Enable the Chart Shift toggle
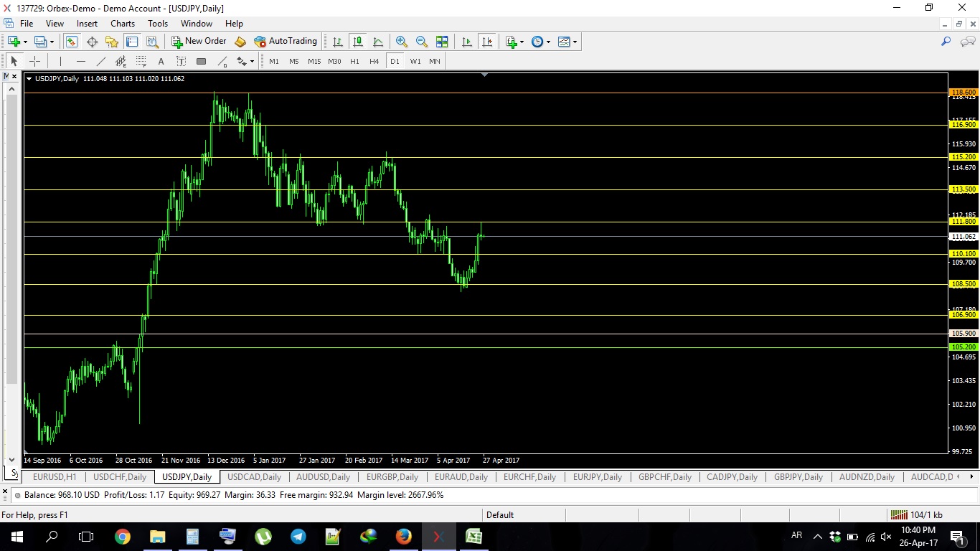Viewport: 980px width, 551px height. point(487,42)
